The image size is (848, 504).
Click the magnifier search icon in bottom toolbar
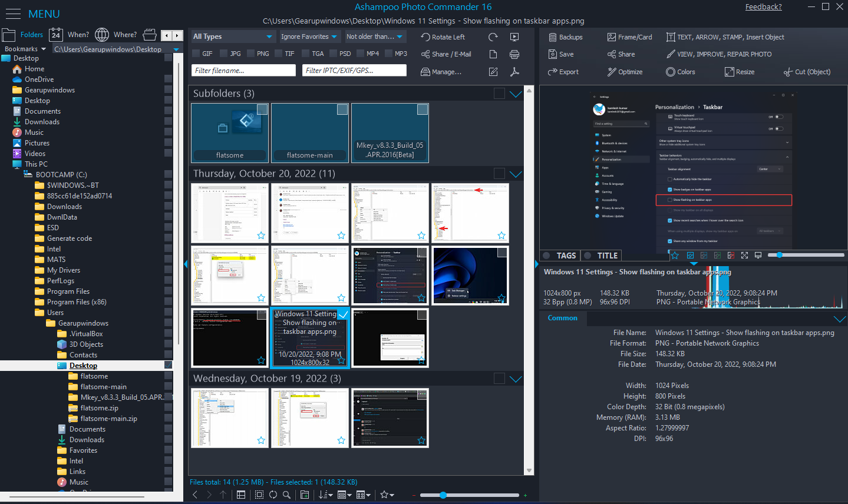click(286, 495)
